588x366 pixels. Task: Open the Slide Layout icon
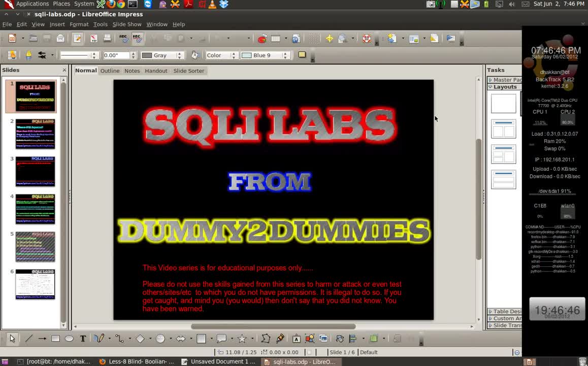pos(414,39)
